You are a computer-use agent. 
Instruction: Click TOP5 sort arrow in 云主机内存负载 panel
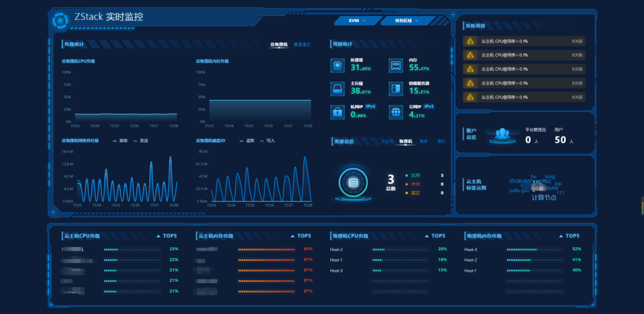tap(293, 236)
